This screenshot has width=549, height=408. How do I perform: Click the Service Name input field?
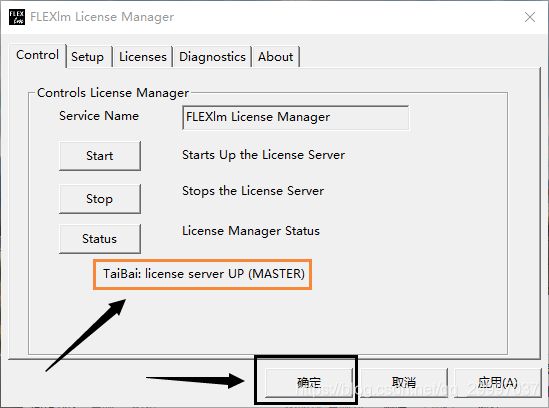click(295, 117)
